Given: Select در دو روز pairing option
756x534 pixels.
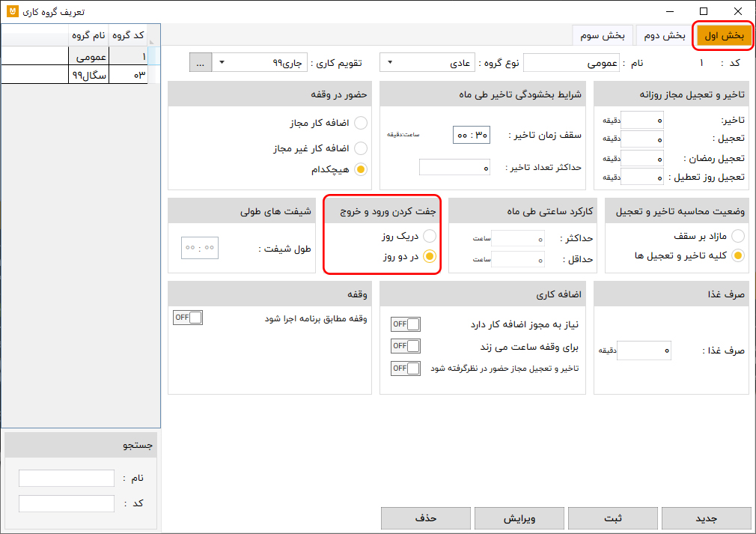Looking at the screenshot, I should pyautogui.click(x=430, y=256).
